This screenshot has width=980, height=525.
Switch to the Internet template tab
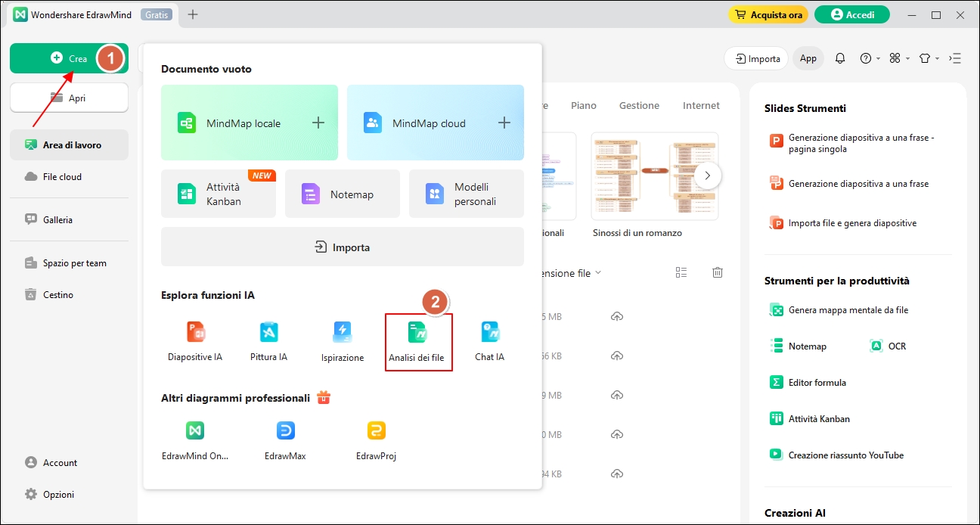coord(701,105)
